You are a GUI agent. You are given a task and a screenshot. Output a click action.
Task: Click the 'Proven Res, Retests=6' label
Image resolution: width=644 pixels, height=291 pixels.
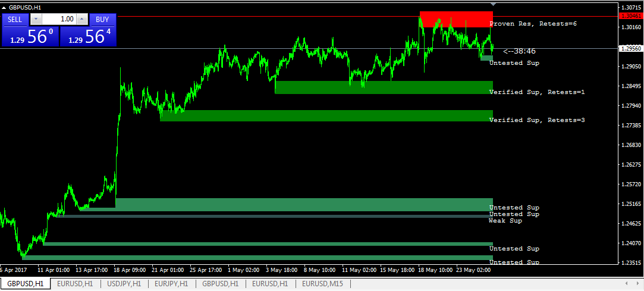[533, 24]
